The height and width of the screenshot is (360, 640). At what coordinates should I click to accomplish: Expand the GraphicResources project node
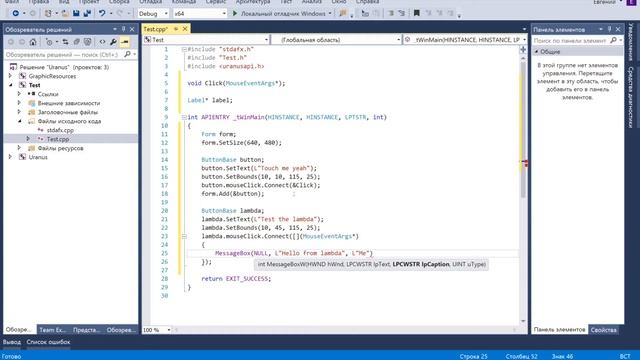point(11,76)
